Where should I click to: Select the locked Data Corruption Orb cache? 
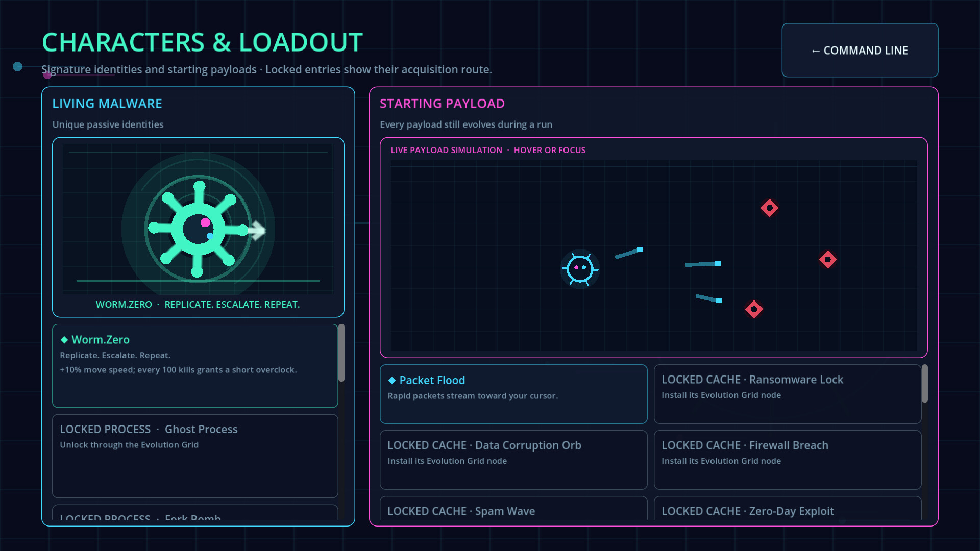coord(513,460)
